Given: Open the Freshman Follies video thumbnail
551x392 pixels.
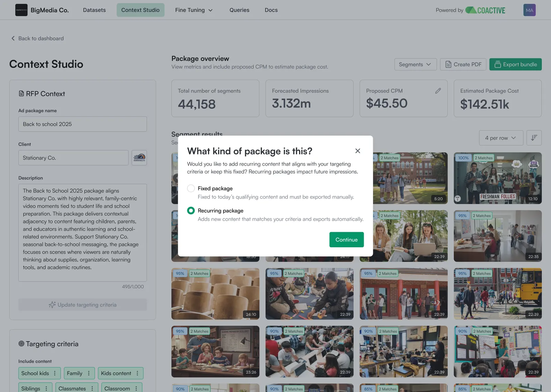Looking at the screenshot, I should [498, 178].
